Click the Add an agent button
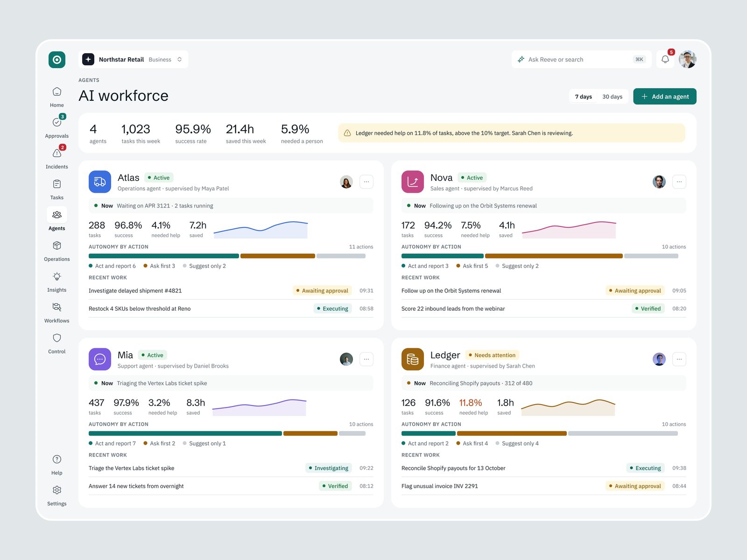Screen dimensions: 747x560 pyautogui.click(x=665, y=97)
